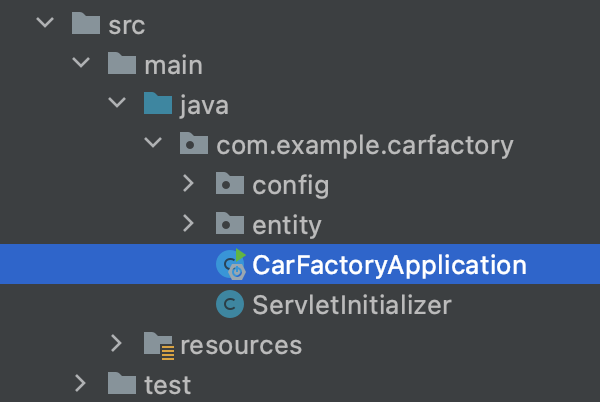600x402 pixels.
Task: Expand the config package
Action: click(188, 183)
